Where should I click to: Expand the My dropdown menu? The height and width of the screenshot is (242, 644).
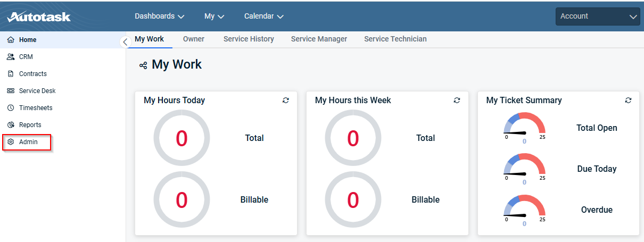click(214, 16)
